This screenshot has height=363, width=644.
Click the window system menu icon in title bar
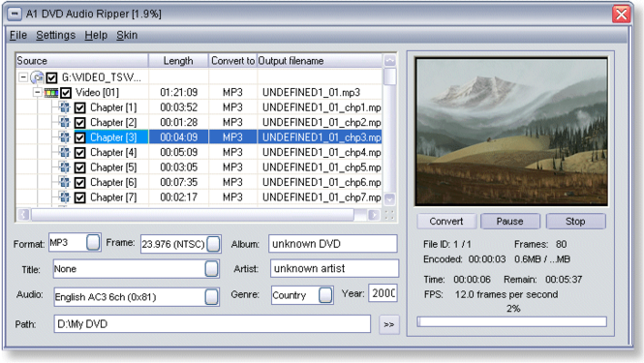tap(15, 14)
